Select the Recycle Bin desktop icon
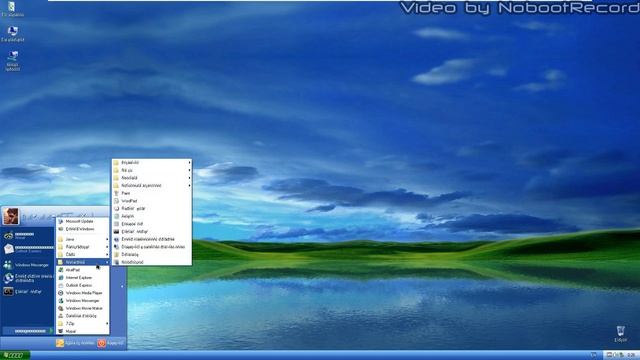Screen dimensions: 640x360 pyautogui.click(x=620, y=333)
